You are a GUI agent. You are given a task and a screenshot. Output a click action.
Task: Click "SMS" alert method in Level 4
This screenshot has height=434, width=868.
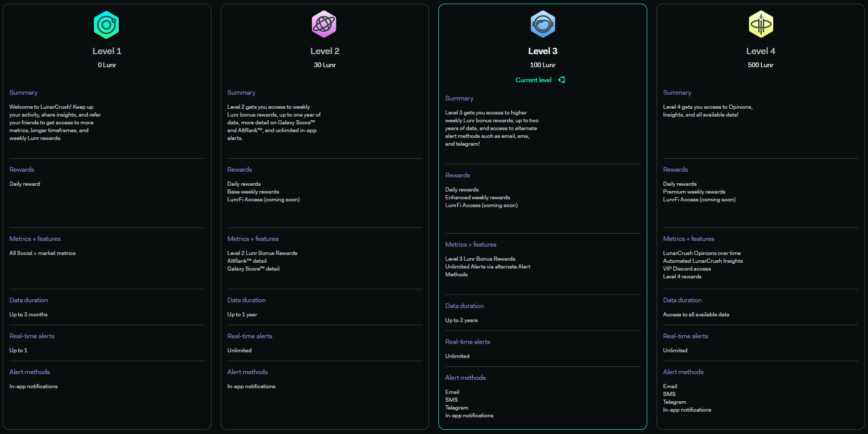pos(669,394)
